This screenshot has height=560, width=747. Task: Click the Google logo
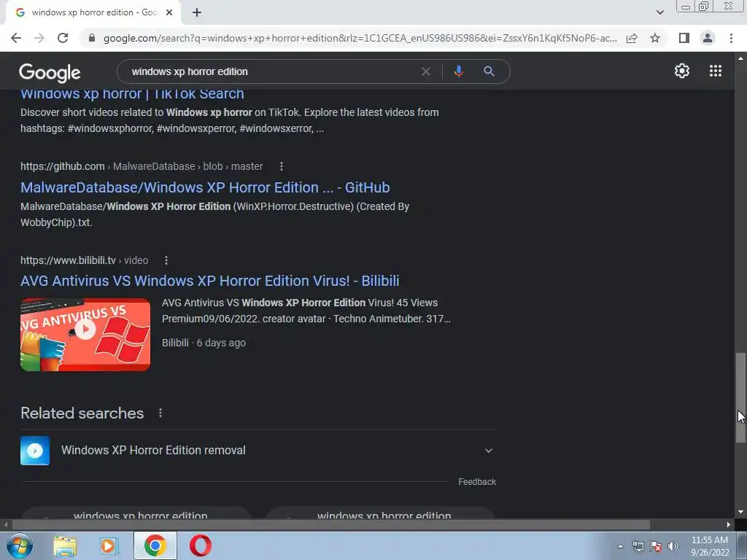50,72
